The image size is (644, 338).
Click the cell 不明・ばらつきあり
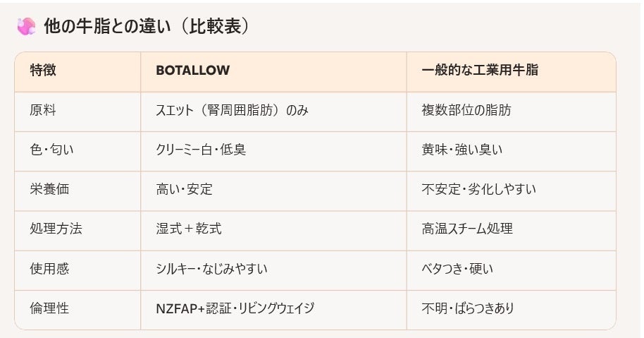pos(468,308)
